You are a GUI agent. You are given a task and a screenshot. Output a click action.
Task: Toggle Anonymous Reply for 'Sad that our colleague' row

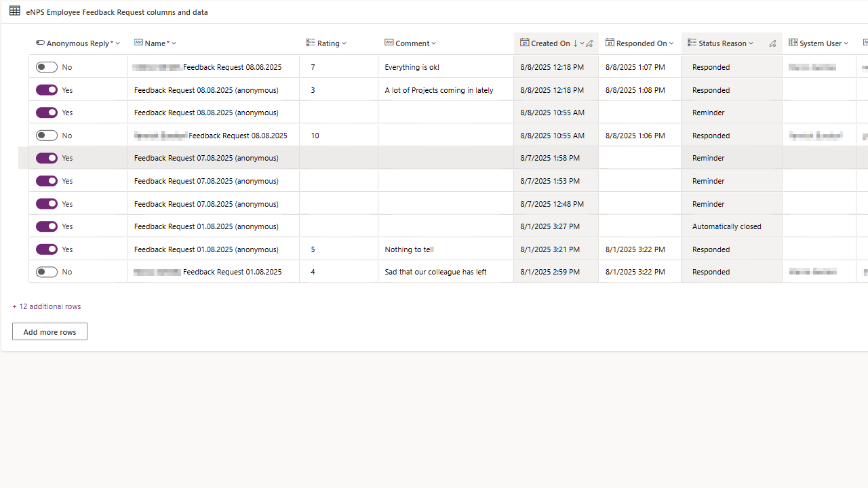[x=47, y=272]
